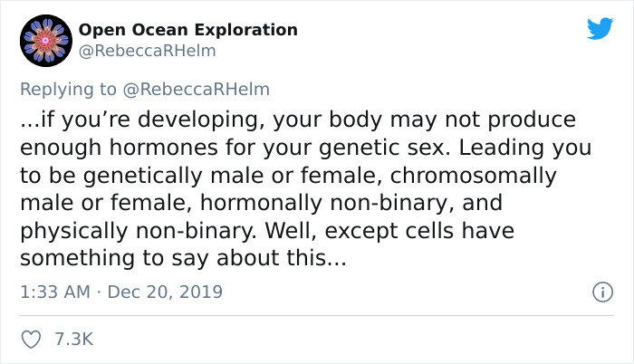Click the word chromosomally in tweet
The height and width of the screenshot is (364, 634).
[473, 176]
